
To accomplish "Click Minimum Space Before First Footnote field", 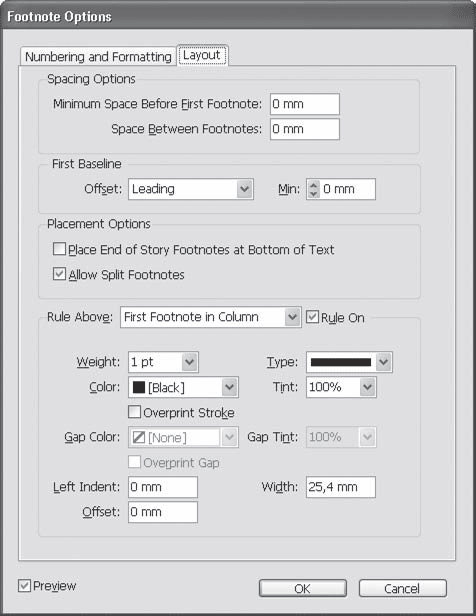I will point(305,104).
